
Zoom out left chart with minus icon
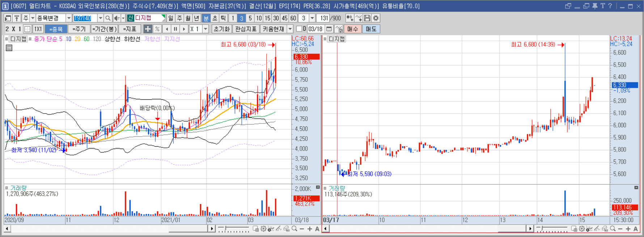[x=302, y=229]
